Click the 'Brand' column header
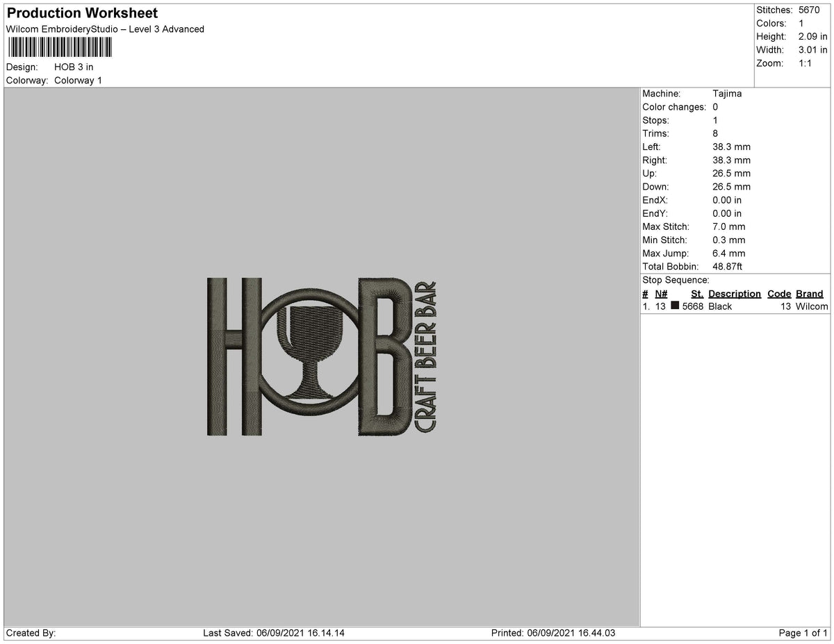Image resolution: width=834 pixels, height=644 pixels. coord(810,293)
